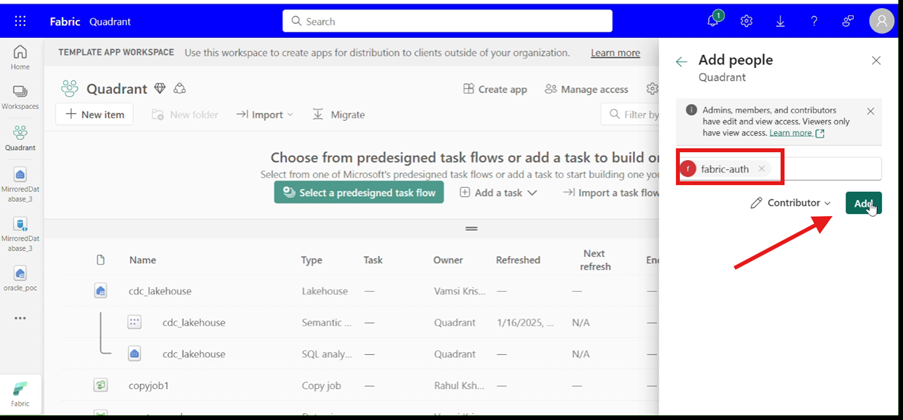The image size is (903, 420).
Task: Click the fabric-auth chip name
Action: (725, 169)
